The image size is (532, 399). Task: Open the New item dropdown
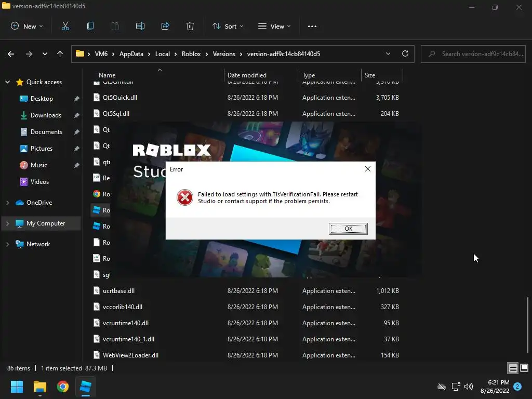pos(27,26)
